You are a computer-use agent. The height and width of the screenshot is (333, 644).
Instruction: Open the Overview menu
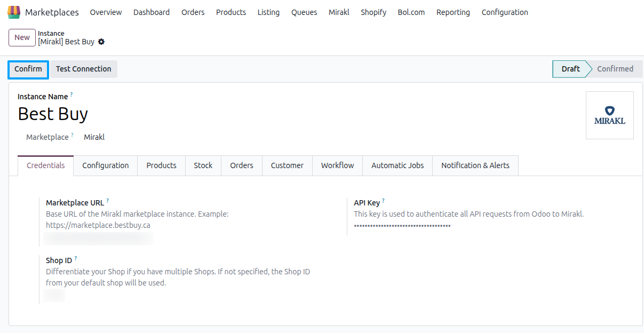[106, 12]
